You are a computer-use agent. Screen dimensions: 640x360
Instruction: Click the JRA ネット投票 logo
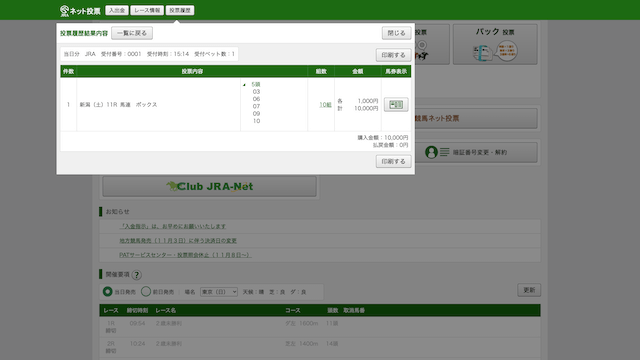(x=80, y=11)
